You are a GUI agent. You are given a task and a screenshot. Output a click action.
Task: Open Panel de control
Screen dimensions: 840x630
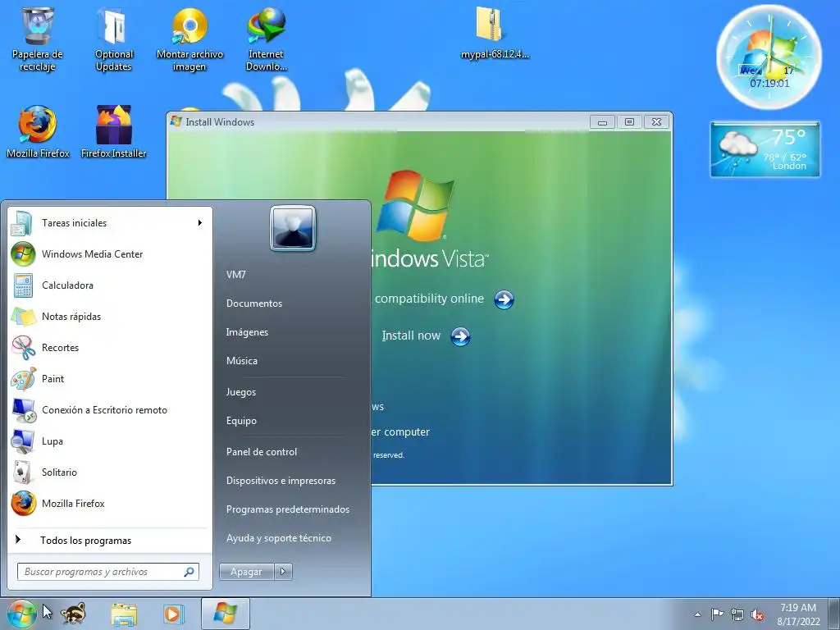pos(262,452)
